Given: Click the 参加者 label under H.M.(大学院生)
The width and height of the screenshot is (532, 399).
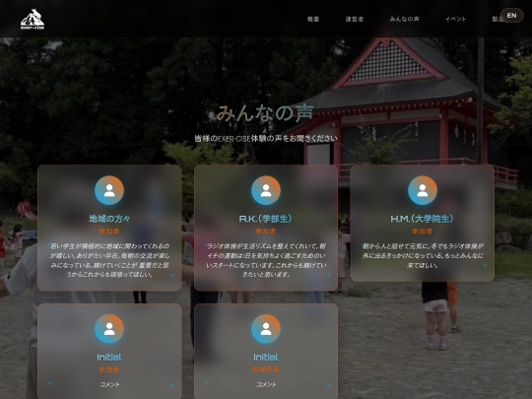Looking at the screenshot, I should 422,232.
